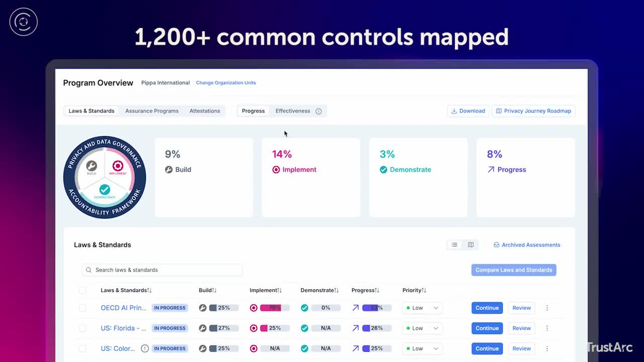Viewport: 644px width, 362px height.
Task: Check the US: Color... row checkbox
Action: 83,348
